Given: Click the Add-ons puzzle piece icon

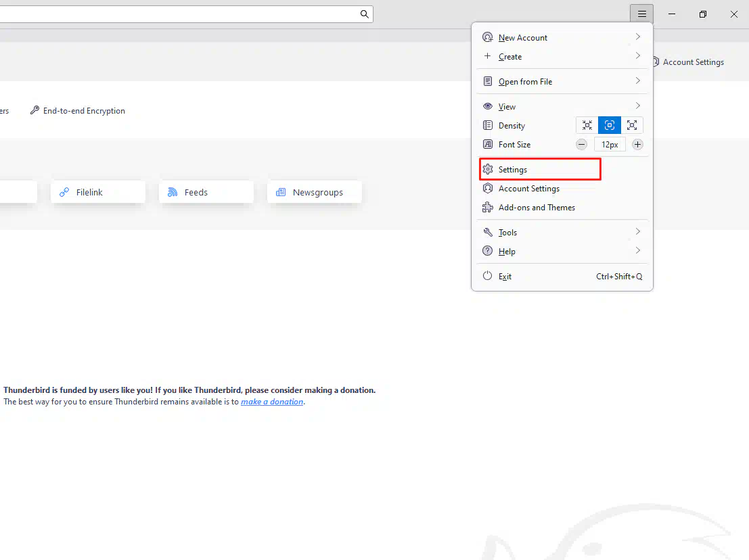Looking at the screenshot, I should tap(487, 207).
